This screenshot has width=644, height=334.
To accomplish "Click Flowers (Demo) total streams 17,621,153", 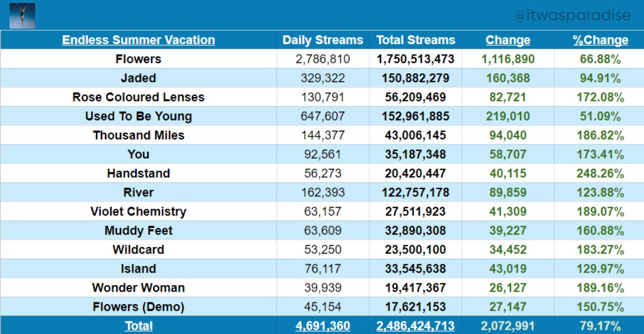I will pos(416,307).
